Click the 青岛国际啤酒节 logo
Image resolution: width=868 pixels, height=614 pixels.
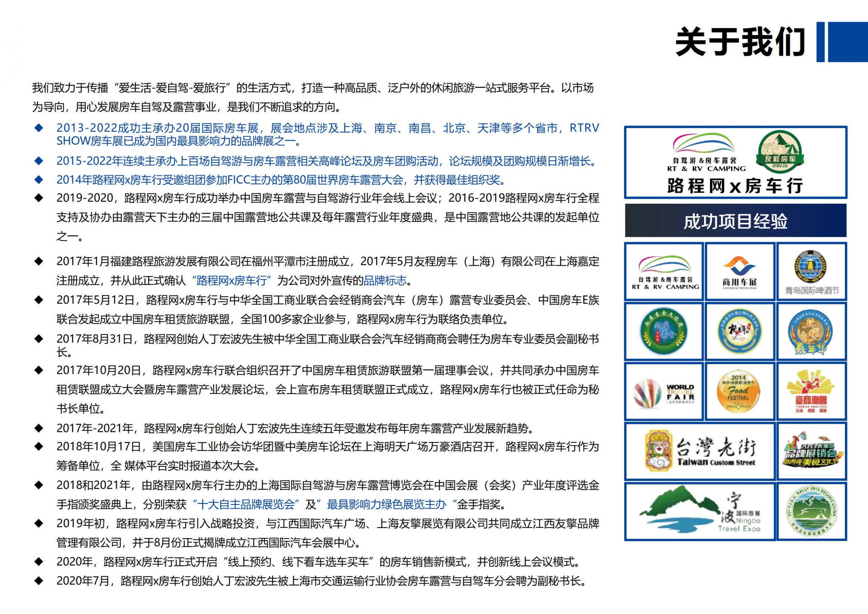pos(811,272)
